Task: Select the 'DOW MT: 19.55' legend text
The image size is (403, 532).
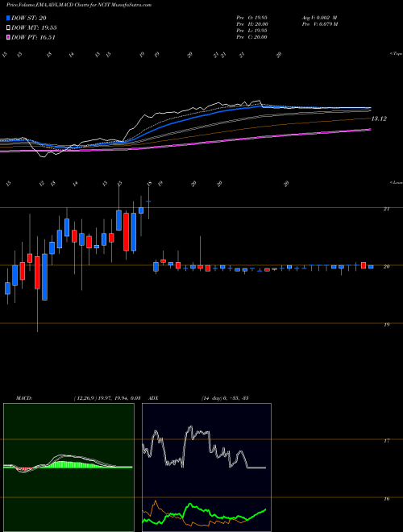Action: (34, 28)
